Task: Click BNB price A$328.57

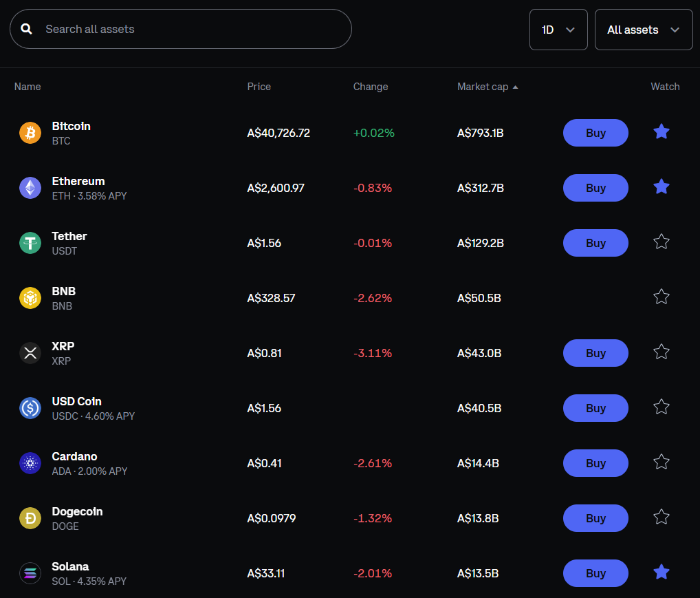Action: click(x=272, y=298)
